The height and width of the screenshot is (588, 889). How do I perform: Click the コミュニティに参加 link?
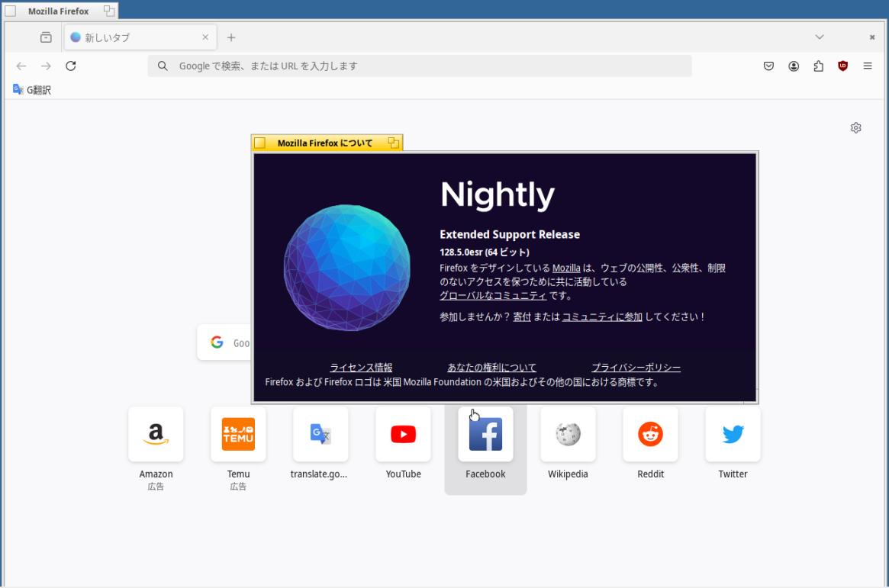pyautogui.click(x=602, y=316)
